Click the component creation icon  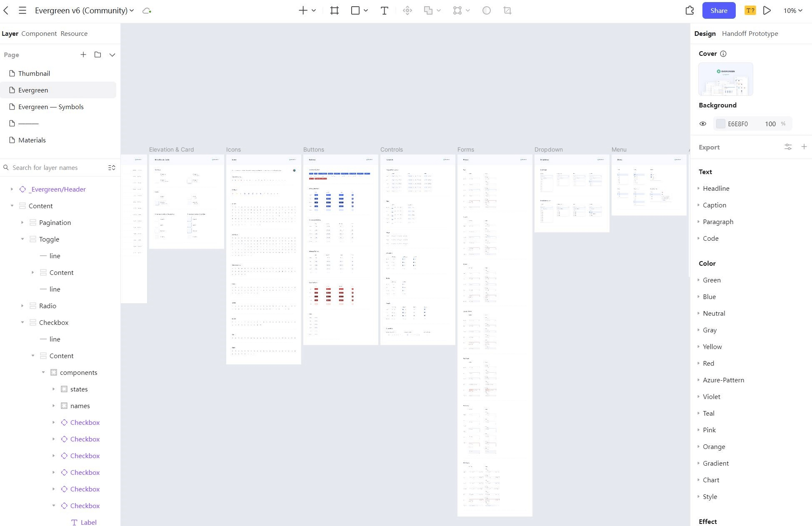(407, 10)
